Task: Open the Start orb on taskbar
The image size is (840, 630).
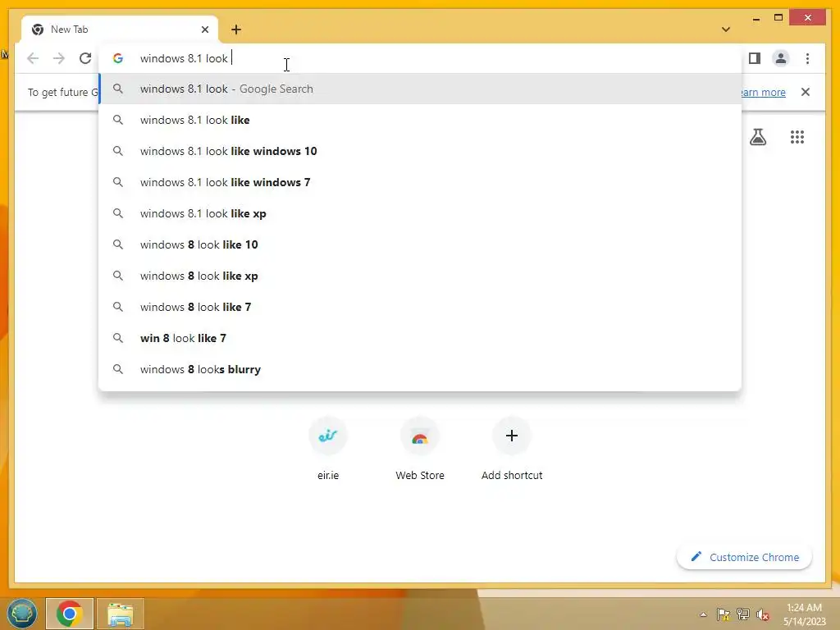Action: (21, 614)
